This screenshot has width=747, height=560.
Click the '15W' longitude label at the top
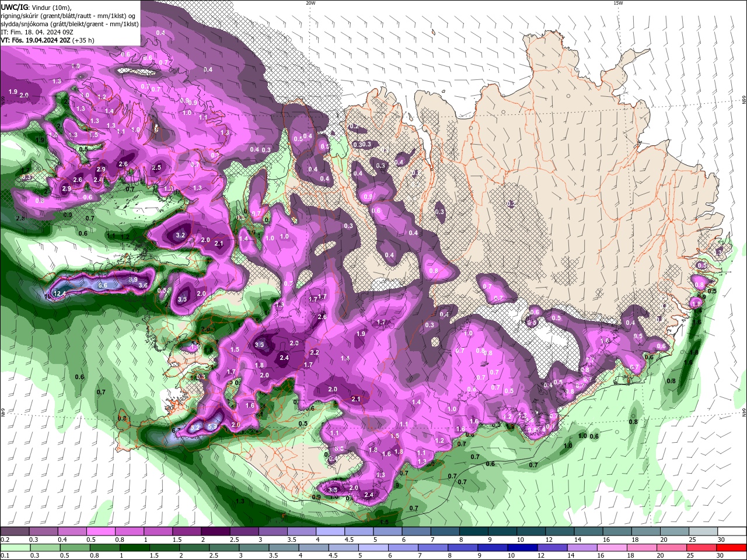(x=618, y=3)
